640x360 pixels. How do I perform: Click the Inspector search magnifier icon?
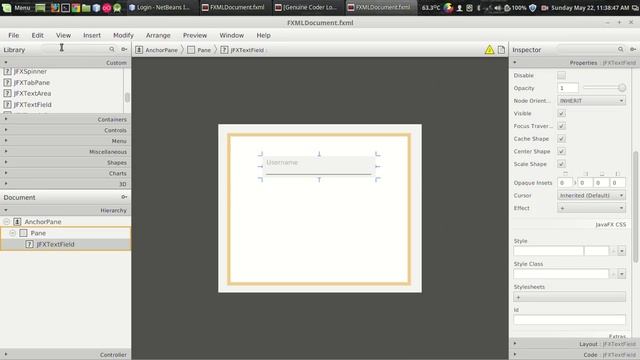click(620, 49)
